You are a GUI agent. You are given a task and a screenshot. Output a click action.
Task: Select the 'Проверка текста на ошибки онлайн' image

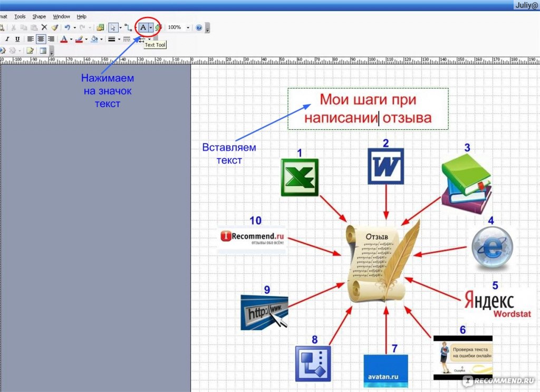tap(463, 358)
